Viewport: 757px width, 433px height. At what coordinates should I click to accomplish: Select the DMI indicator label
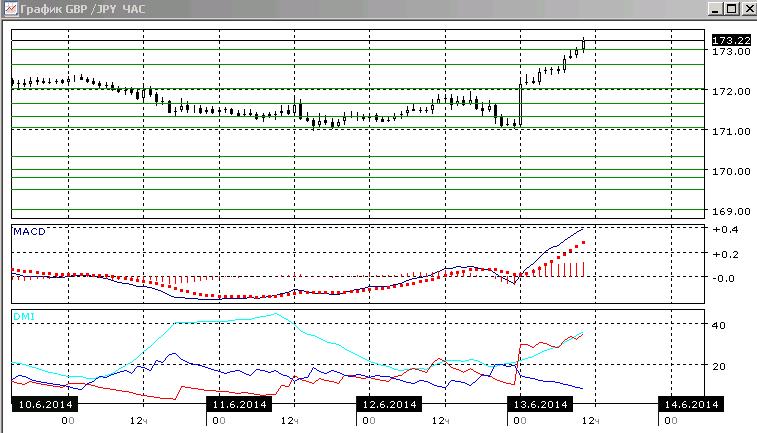click(24, 317)
